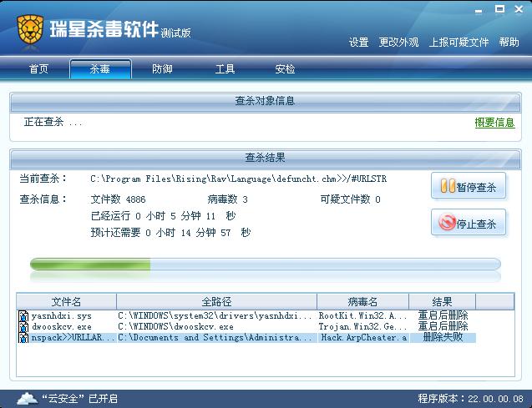This screenshot has width=532, height=408.
Task: Click the current scan path defuncht.chm
Action: [x=239, y=179]
